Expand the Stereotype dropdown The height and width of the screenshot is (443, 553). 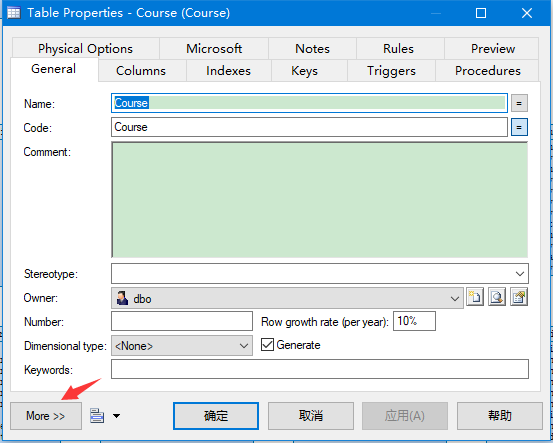pos(519,274)
